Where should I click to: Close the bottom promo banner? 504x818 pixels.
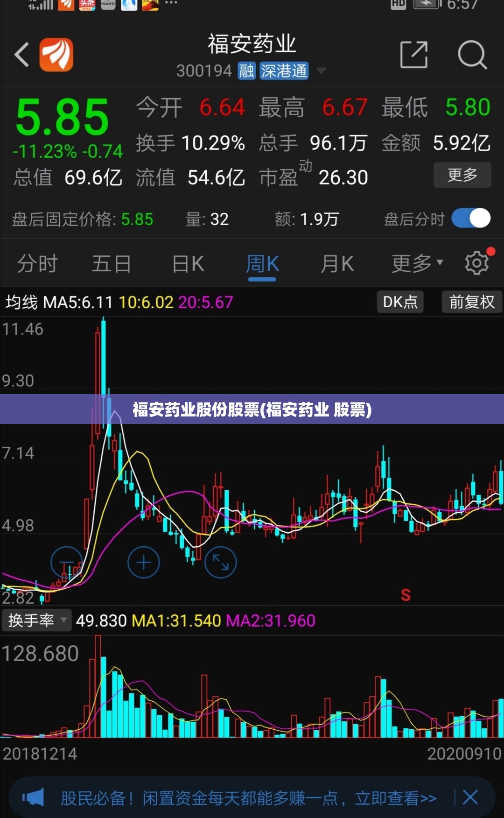[x=470, y=797]
